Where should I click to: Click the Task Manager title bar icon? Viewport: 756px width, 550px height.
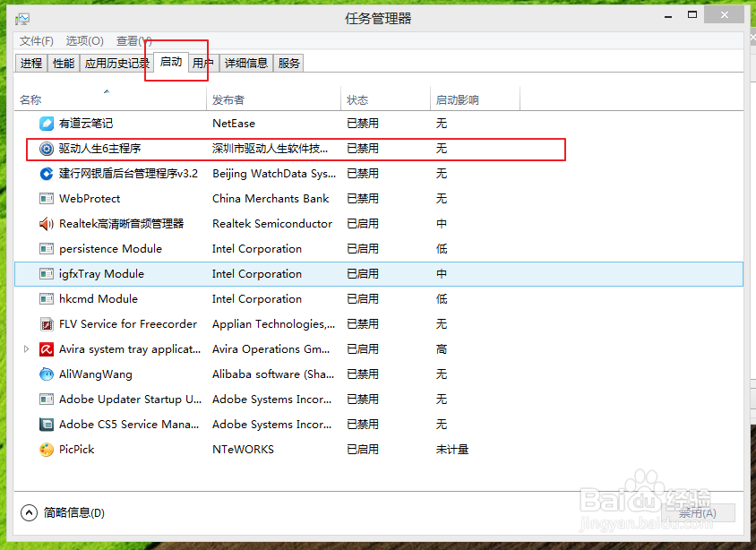click(x=22, y=19)
